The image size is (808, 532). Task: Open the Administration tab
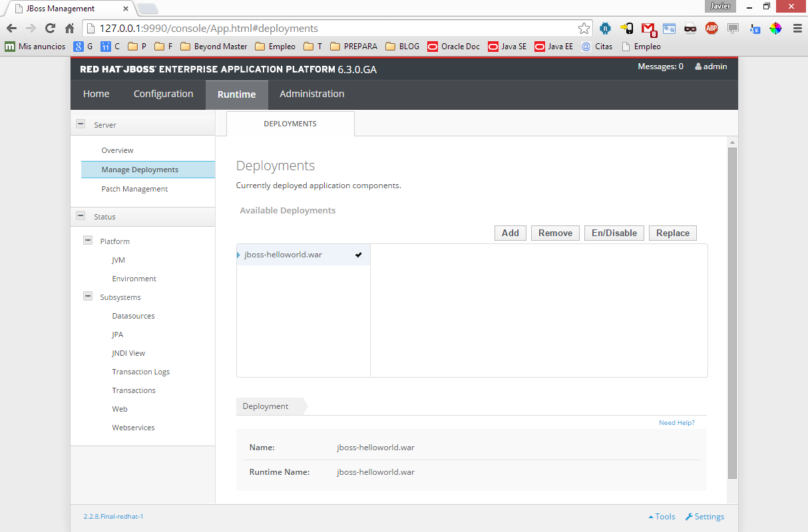(x=312, y=94)
